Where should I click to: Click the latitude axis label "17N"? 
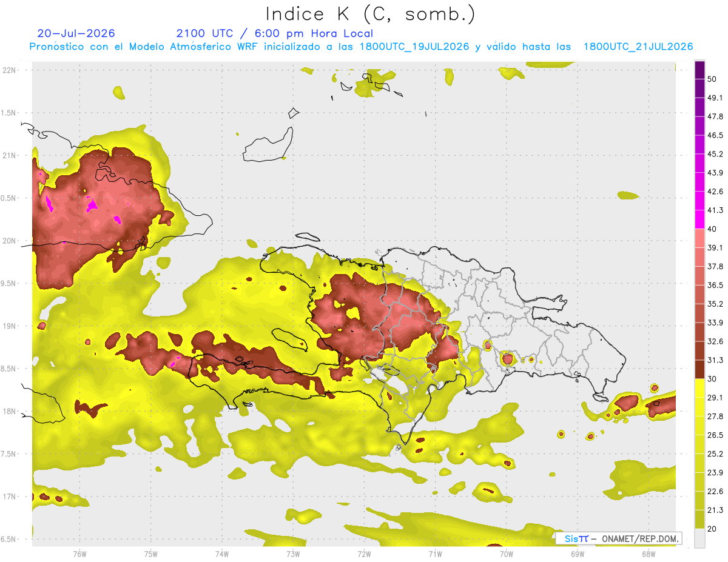[x=9, y=497]
